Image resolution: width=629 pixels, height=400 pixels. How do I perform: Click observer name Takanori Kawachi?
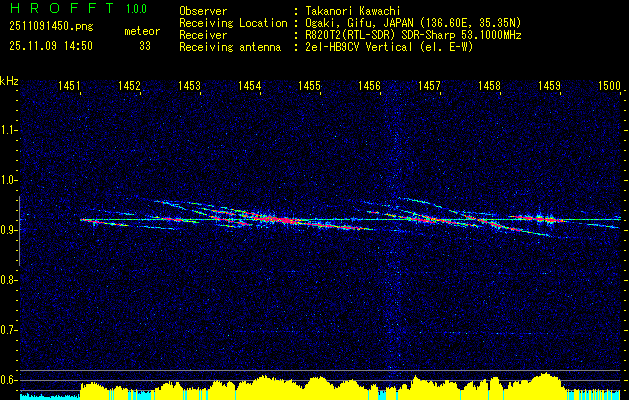coord(353,11)
